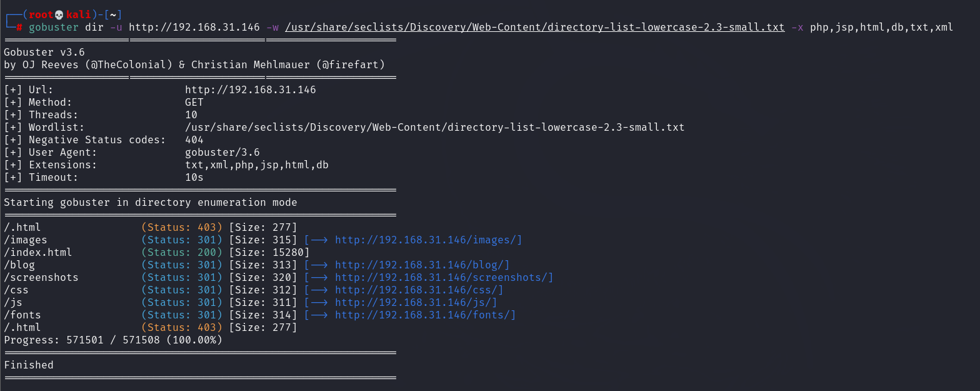The width and height of the screenshot is (980, 391).
Task: Click the Gobuster v3.6 version header
Action: click(x=44, y=52)
